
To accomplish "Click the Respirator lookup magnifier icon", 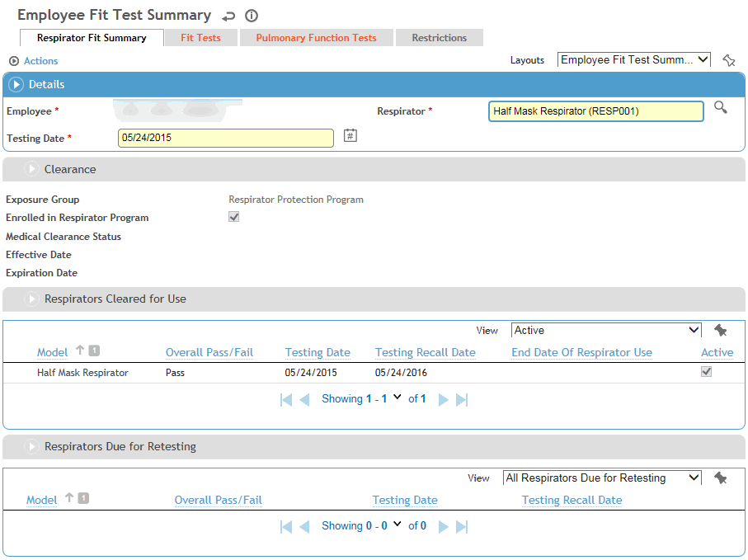I will click(x=720, y=108).
